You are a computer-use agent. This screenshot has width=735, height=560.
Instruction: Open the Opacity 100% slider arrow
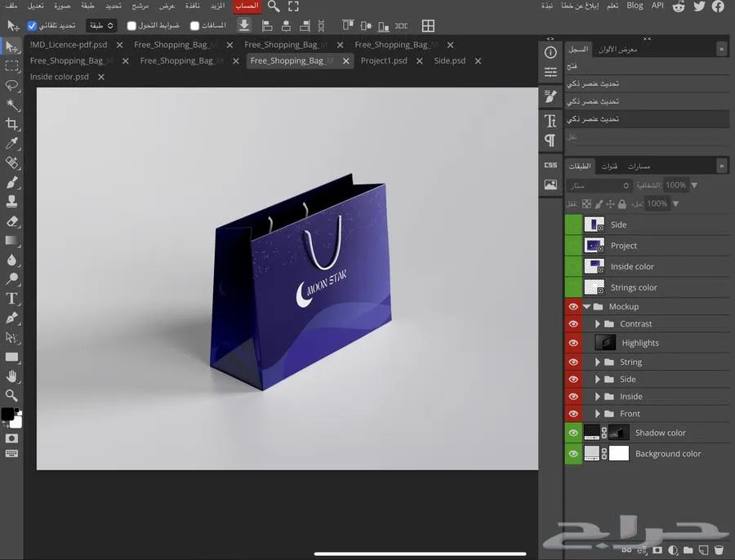click(694, 185)
